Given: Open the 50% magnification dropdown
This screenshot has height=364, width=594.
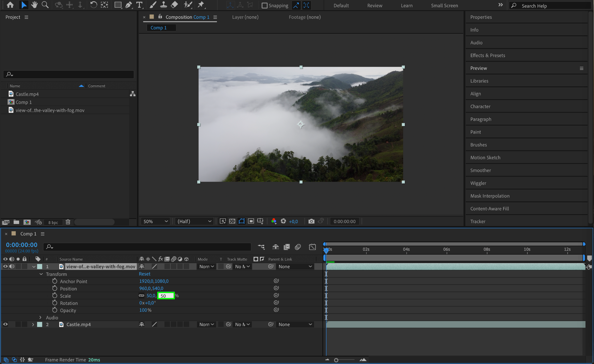Looking at the screenshot, I should [155, 221].
